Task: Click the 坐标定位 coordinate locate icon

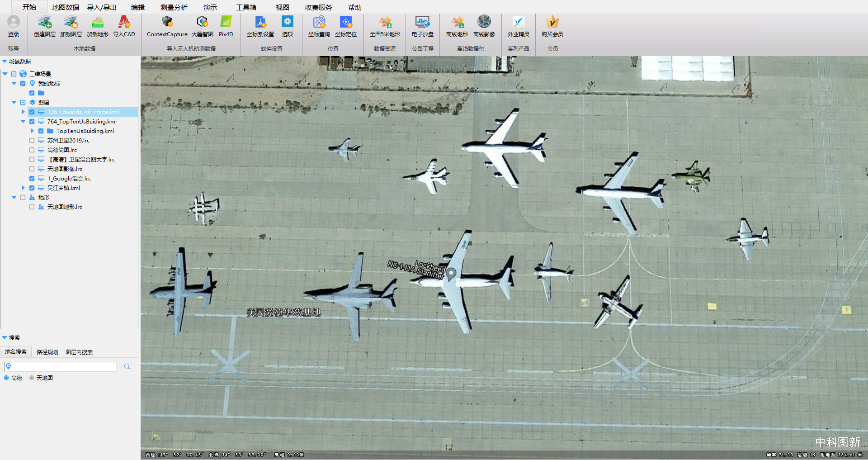Action: 346,22
